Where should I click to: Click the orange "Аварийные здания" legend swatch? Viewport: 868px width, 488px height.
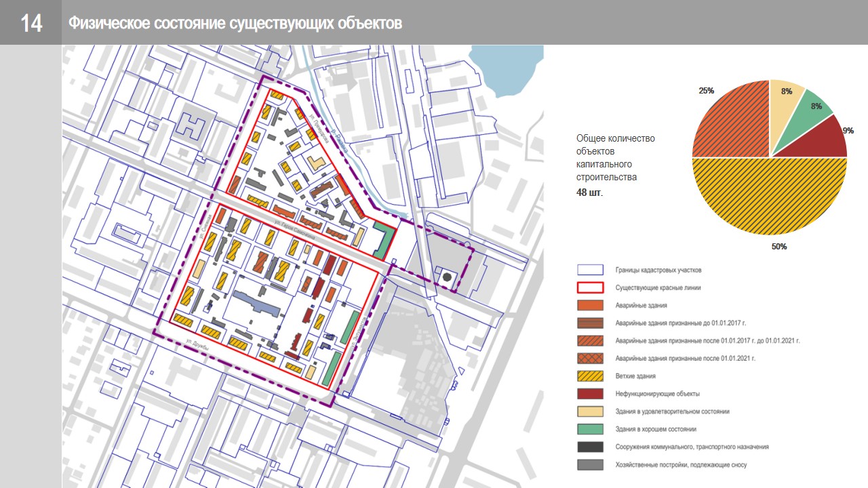coord(590,305)
